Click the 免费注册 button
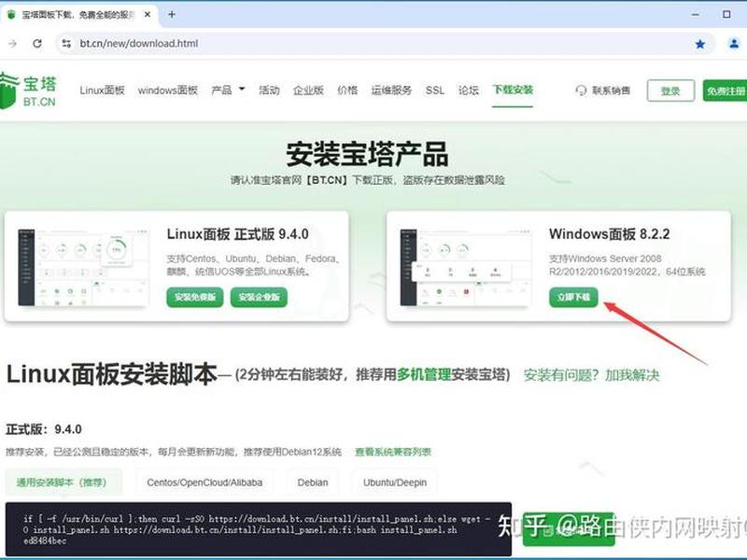 pos(726,91)
